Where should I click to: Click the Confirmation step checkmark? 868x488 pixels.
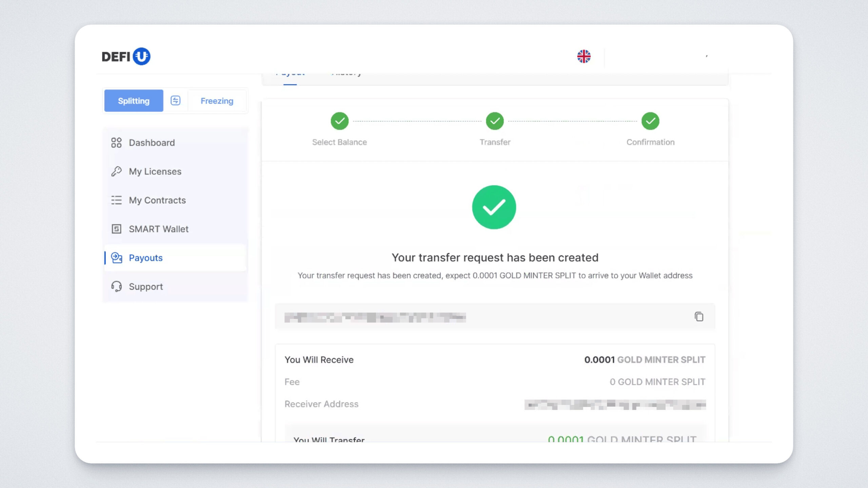click(x=650, y=121)
